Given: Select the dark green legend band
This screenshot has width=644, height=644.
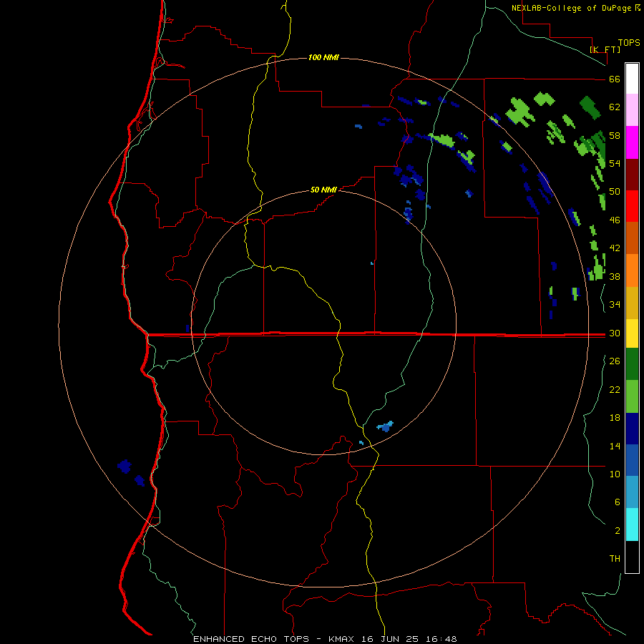Looking at the screenshot, I should point(632,364).
